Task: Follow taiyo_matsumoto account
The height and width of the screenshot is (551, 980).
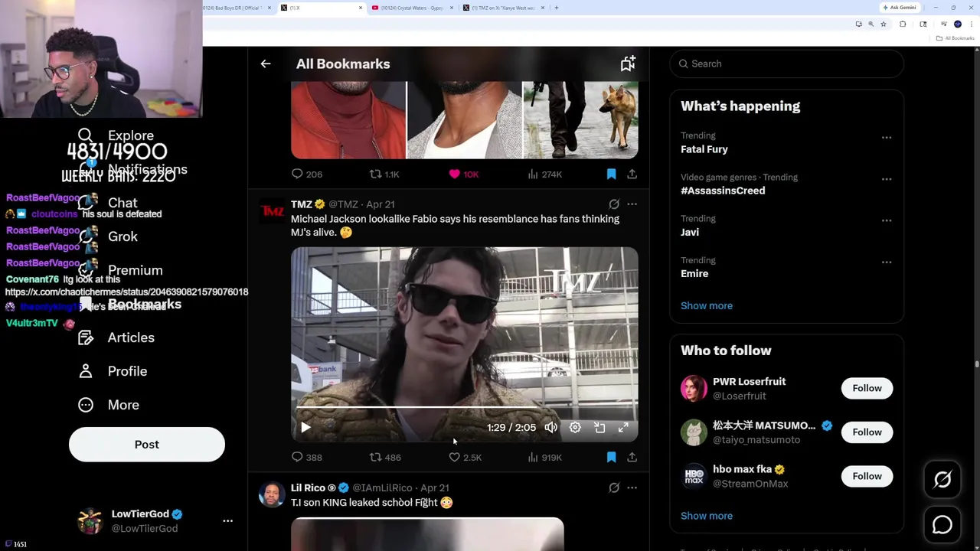Action: tap(867, 432)
